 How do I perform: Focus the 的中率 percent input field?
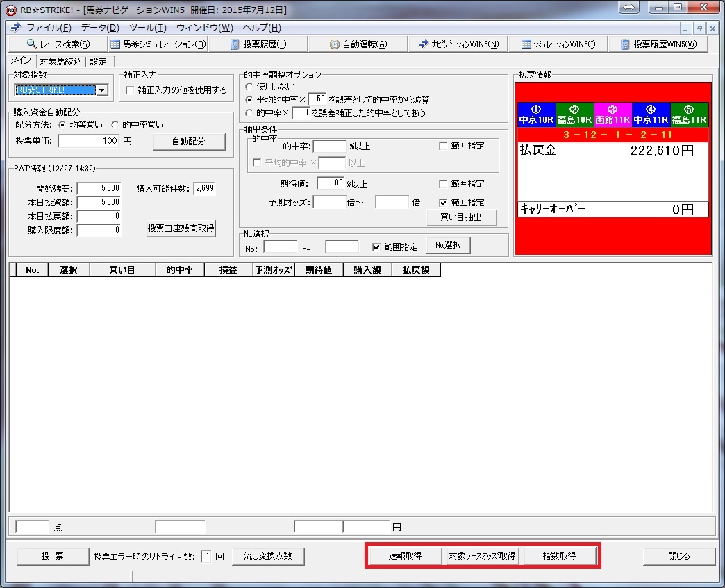pyautogui.click(x=330, y=146)
